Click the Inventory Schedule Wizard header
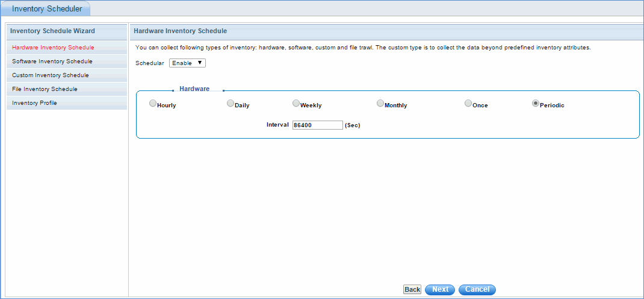 point(52,31)
